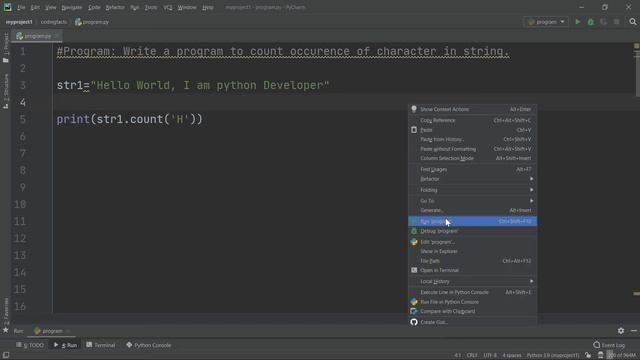Click the GitHub icon beside Create Gist
Screen dimensions: 640x360
414,322
